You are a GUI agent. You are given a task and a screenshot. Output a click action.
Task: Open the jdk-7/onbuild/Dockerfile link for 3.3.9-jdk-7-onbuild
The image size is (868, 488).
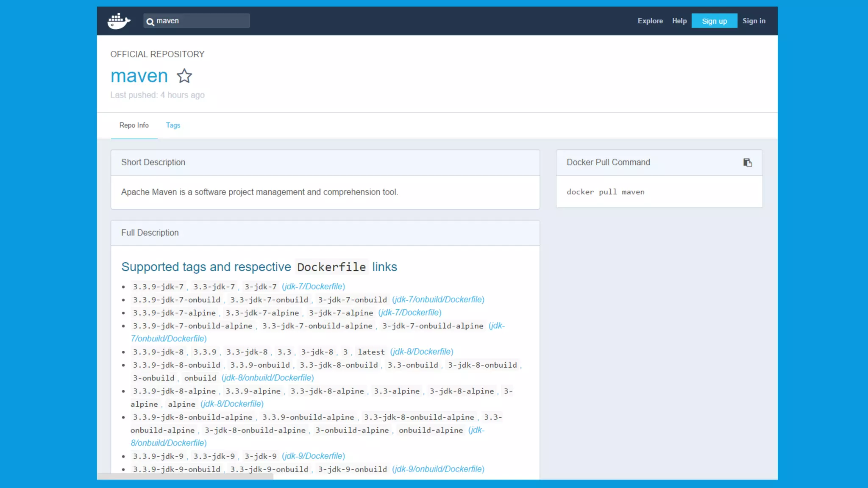coord(438,300)
